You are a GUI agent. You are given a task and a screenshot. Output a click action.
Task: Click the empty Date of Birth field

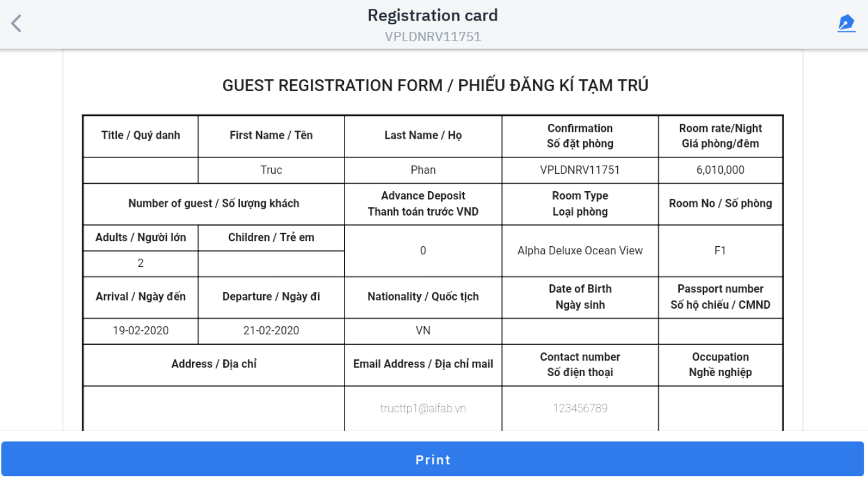point(580,331)
